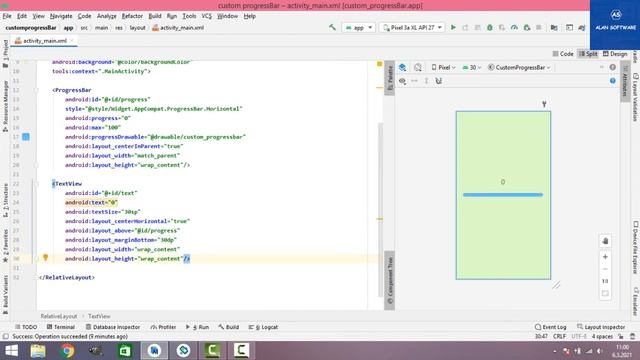
Task: Open the Refactor menu
Action: (132, 16)
